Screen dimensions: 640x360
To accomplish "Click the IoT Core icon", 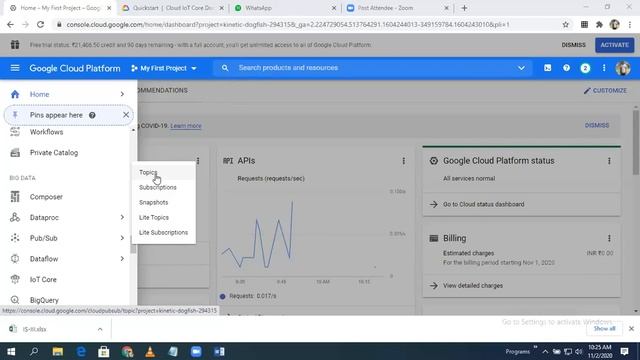I will [x=15, y=280].
